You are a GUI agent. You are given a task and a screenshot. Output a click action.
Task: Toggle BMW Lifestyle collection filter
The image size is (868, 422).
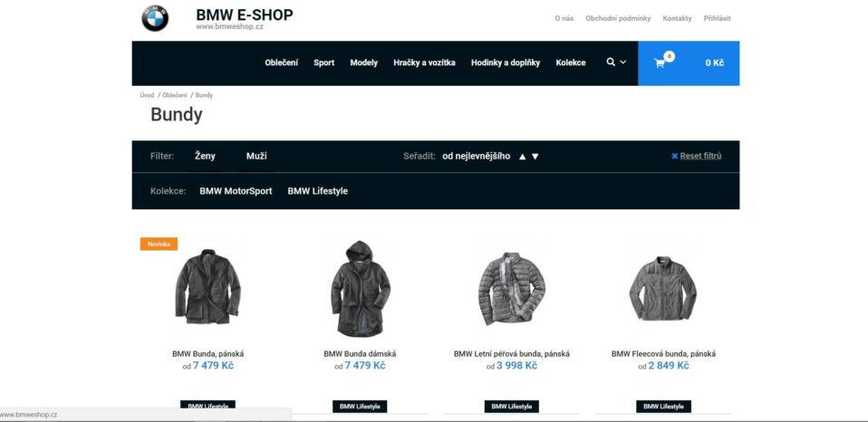318,191
